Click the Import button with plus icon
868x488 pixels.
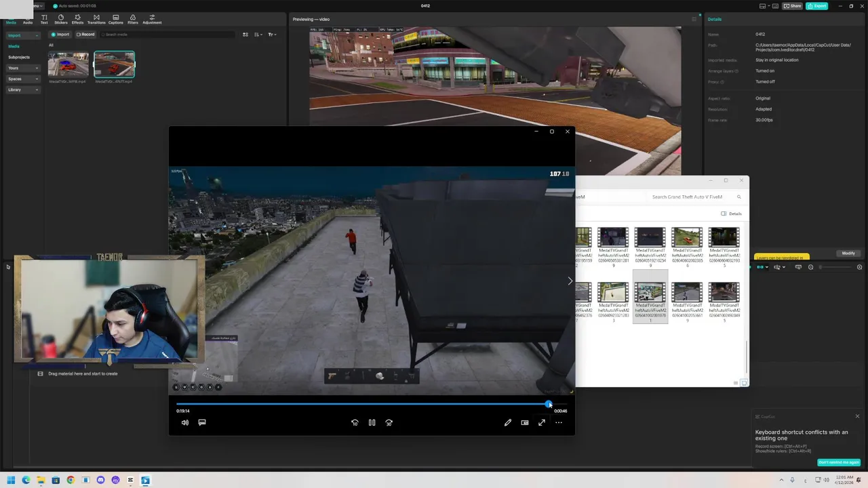(60, 35)
